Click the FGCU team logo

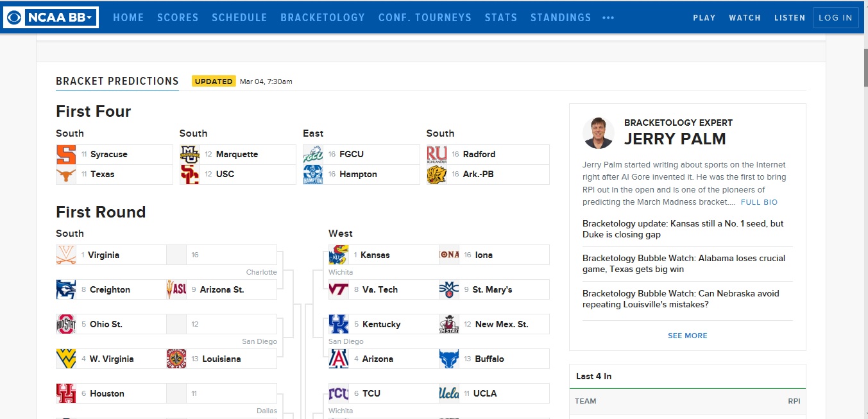312,154
